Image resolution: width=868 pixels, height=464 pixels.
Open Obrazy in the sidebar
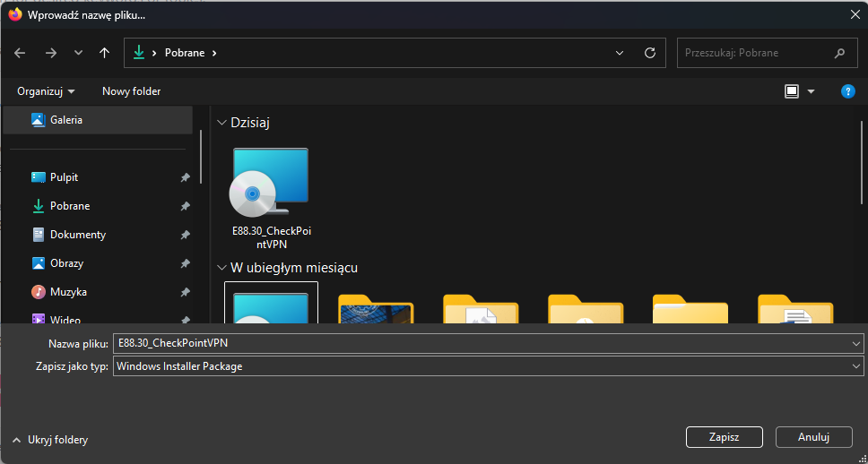pyautogui.click(x=66, y=263)
